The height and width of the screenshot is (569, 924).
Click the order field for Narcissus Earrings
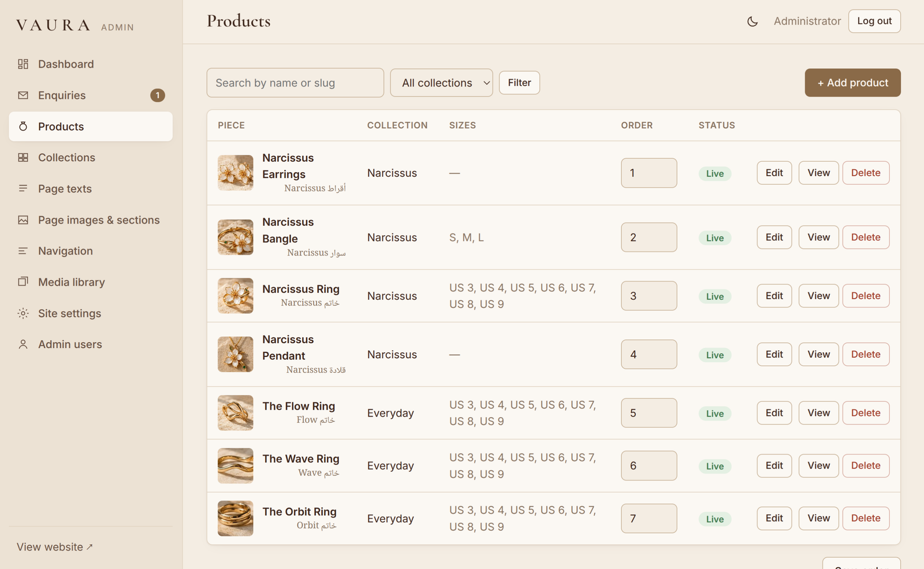[649, 173]
